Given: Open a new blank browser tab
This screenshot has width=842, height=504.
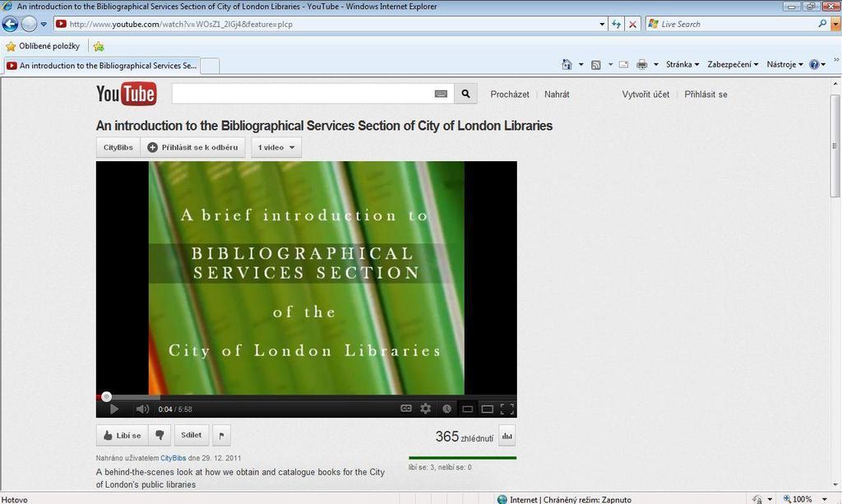Looking at the screenshot, I should click(x=210, y=66).
